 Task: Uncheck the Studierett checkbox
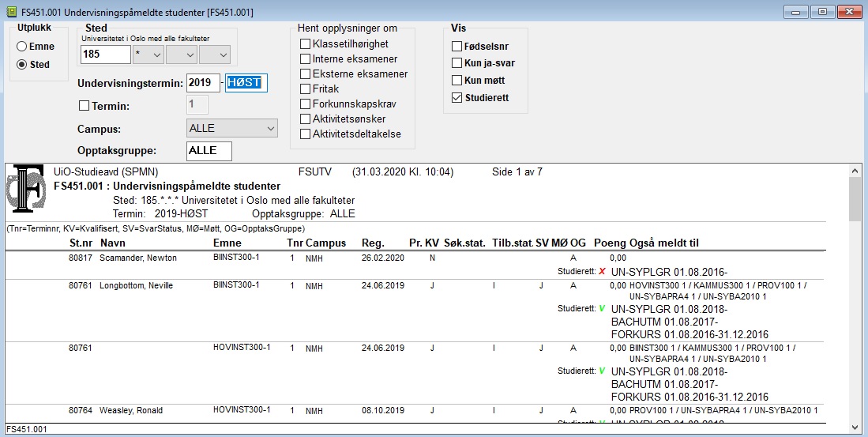pos(457,97)
